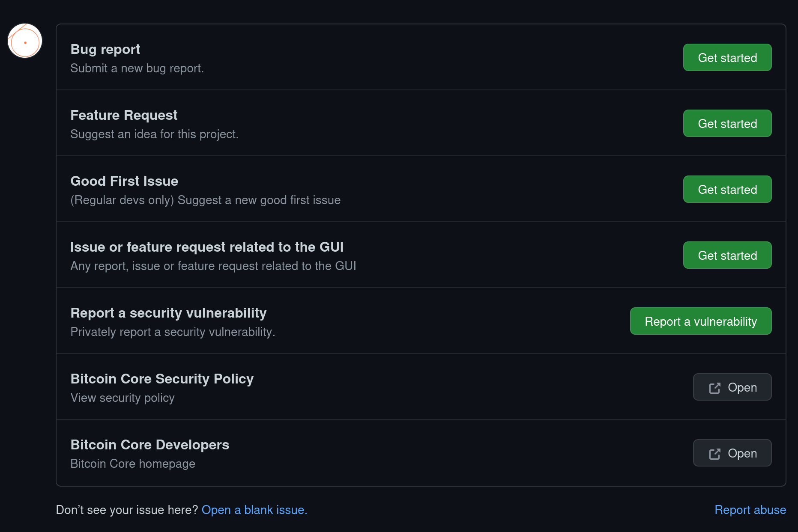Viewport: 798px width, 532px height.
Task: Get started on Good First Issue
Action: coord(727,190)
